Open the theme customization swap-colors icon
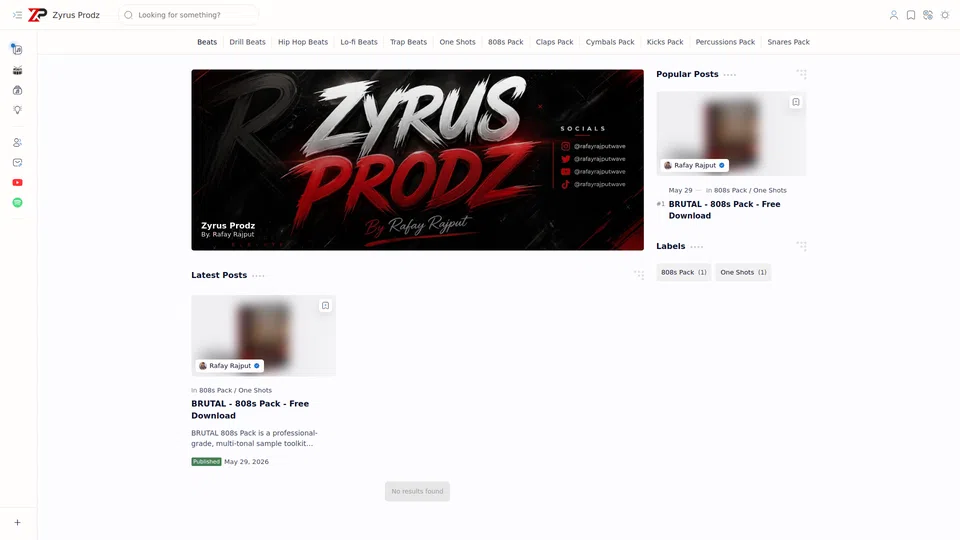This screenshot has height=540, width=960. click(928, 15)
